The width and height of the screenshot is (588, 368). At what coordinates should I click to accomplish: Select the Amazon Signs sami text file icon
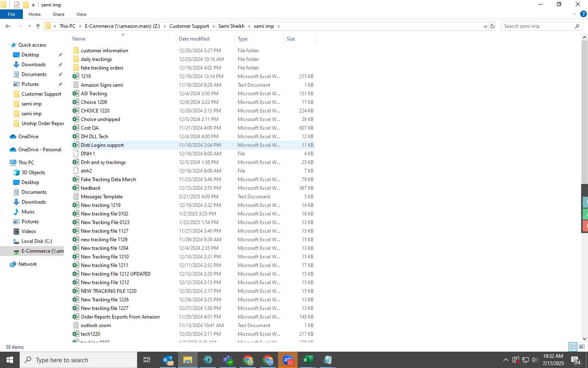[x=76, y=85]
